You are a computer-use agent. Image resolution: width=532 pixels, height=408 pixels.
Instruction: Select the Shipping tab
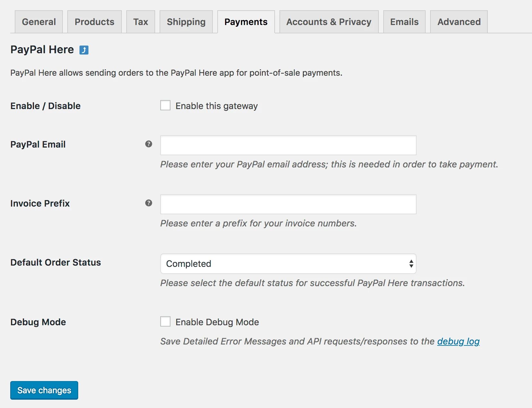coord(186,22)
